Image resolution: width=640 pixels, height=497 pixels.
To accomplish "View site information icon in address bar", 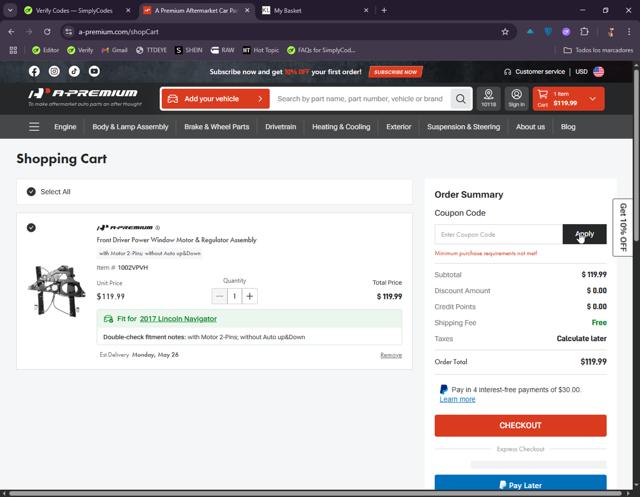I will click(69, 32).
